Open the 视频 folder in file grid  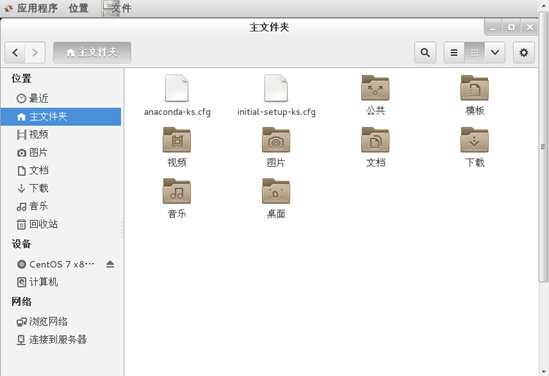[x=177, y=140]
